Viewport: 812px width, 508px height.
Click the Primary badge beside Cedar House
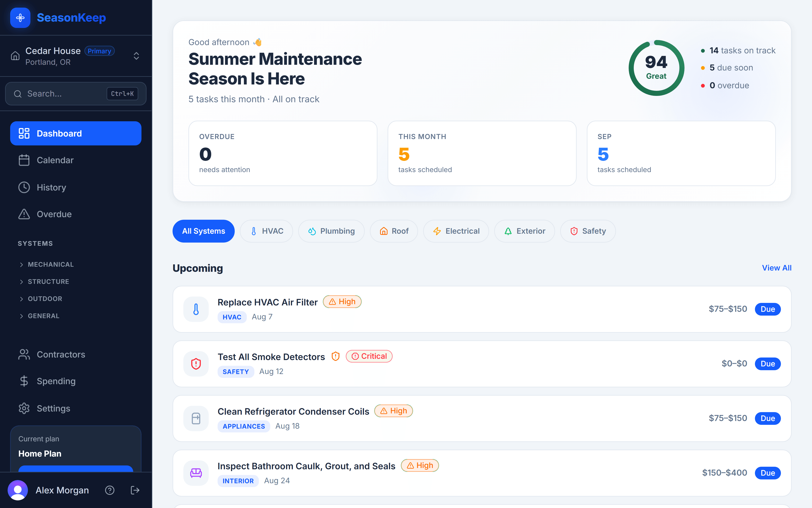point(99,51)
